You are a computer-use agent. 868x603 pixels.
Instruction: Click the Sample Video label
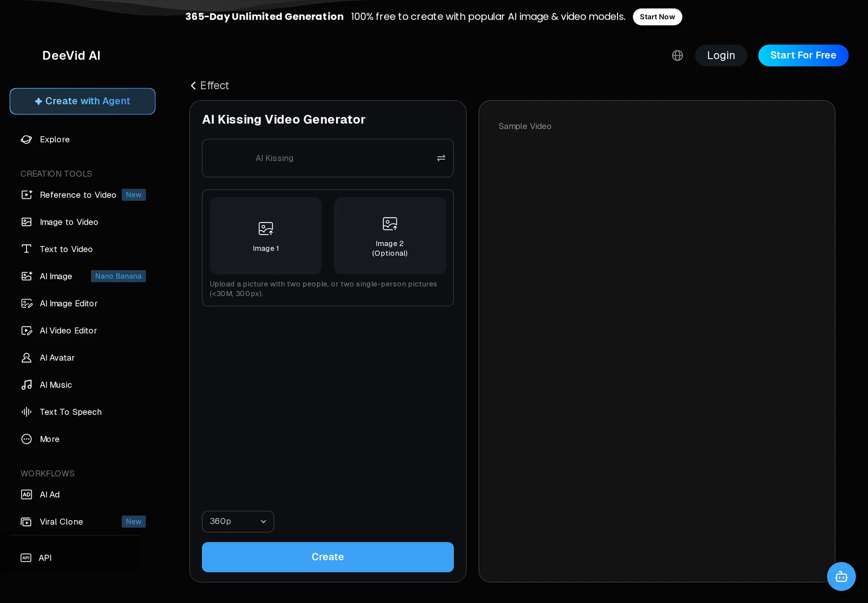525,126
